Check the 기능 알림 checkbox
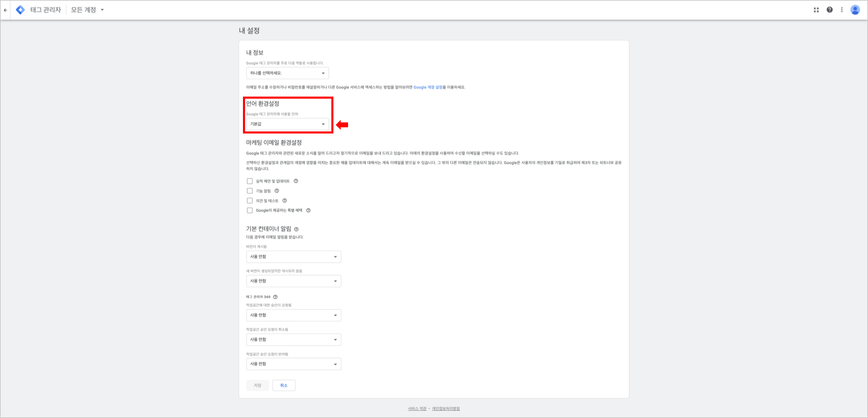Image resolution: width=868 pixels, height=418 pixels. [x=250, y=191]
